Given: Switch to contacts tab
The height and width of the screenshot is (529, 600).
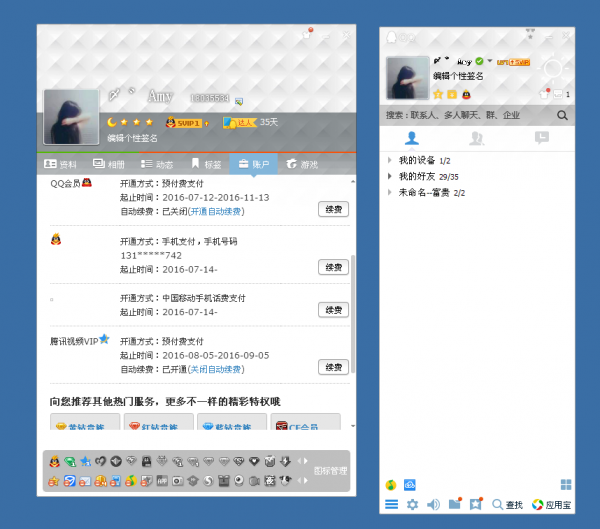Looking at the screenshot, I should 412,138.
